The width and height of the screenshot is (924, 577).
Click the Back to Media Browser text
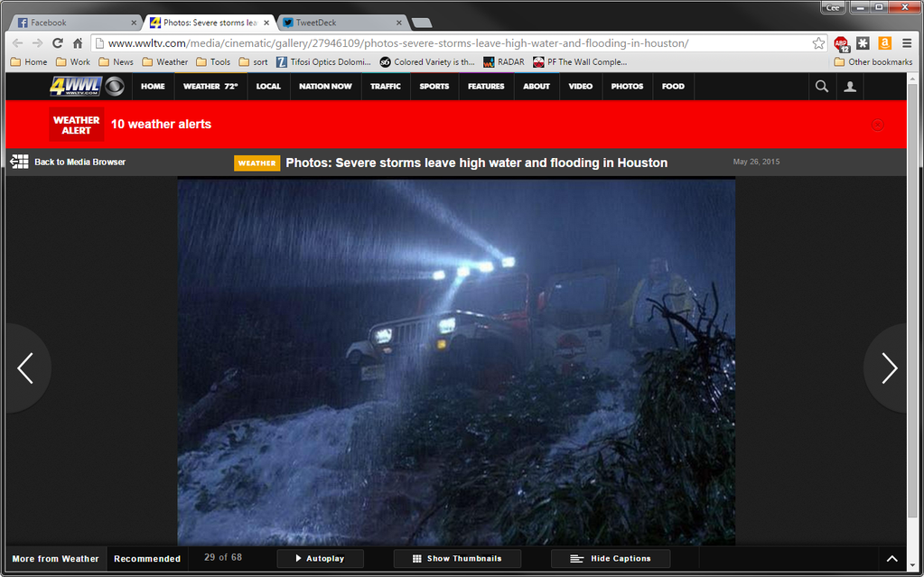pos(80,162)
